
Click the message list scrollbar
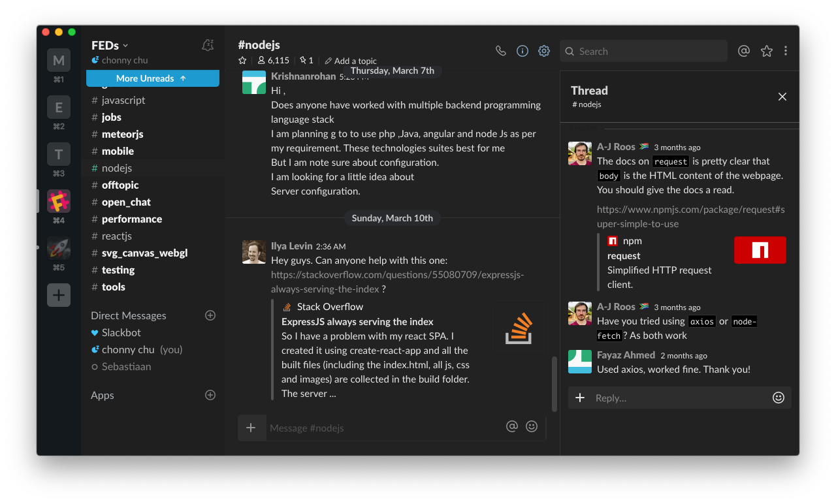tap(555, 383)
